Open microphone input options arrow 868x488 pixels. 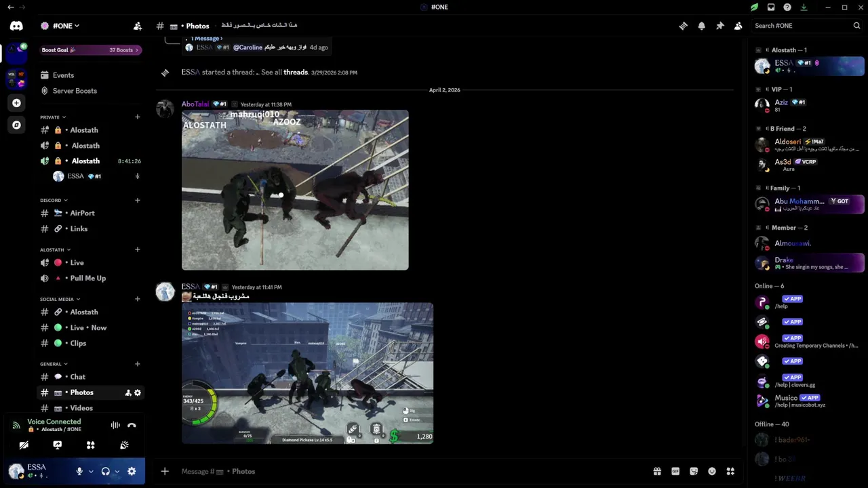click(x=91, y=471)
